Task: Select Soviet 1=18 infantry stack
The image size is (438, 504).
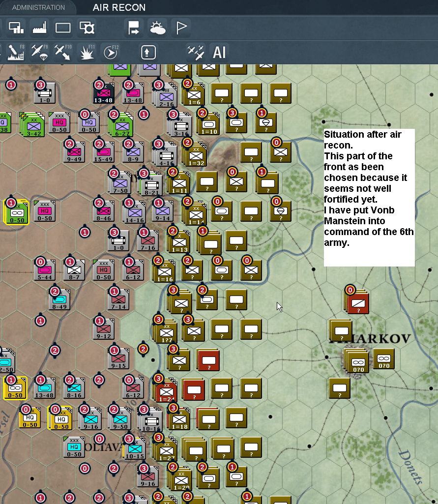Action: 178,419
